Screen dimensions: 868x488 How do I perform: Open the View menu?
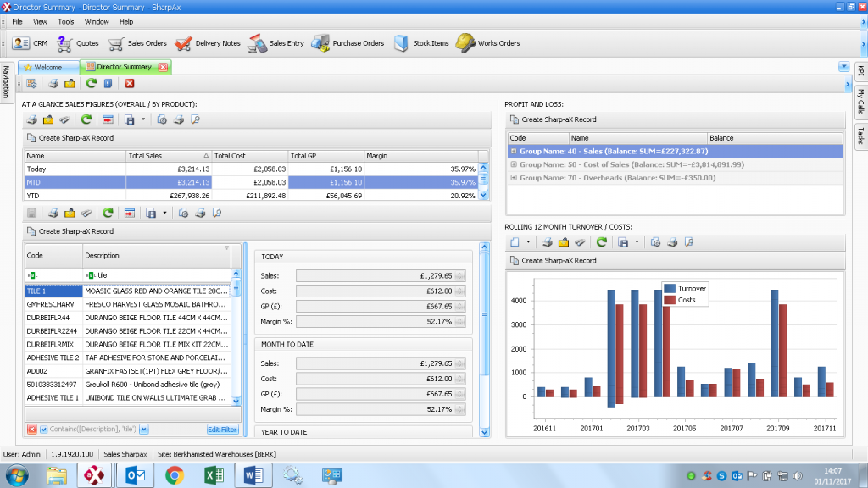click(x=40, y=21)
